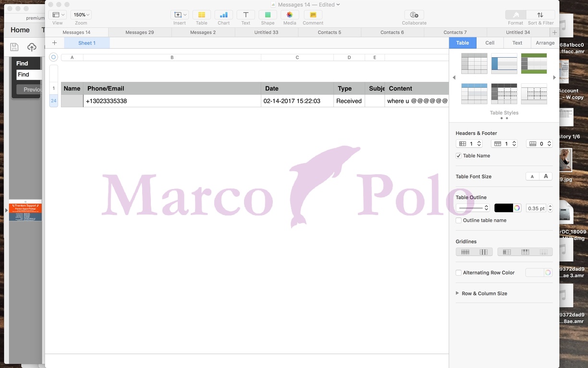
Task: Enable Outline table name checkbox
Action: pos(458,220)
